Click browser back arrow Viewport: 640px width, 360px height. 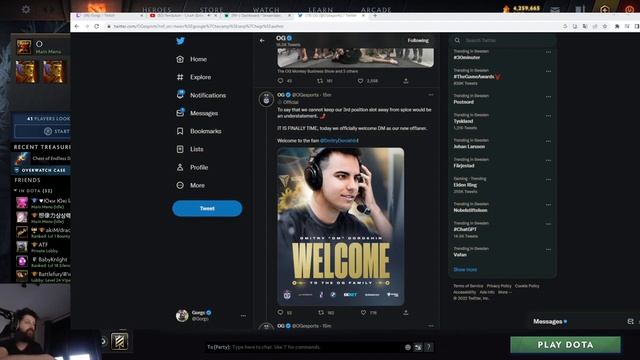tap(77, 26)
